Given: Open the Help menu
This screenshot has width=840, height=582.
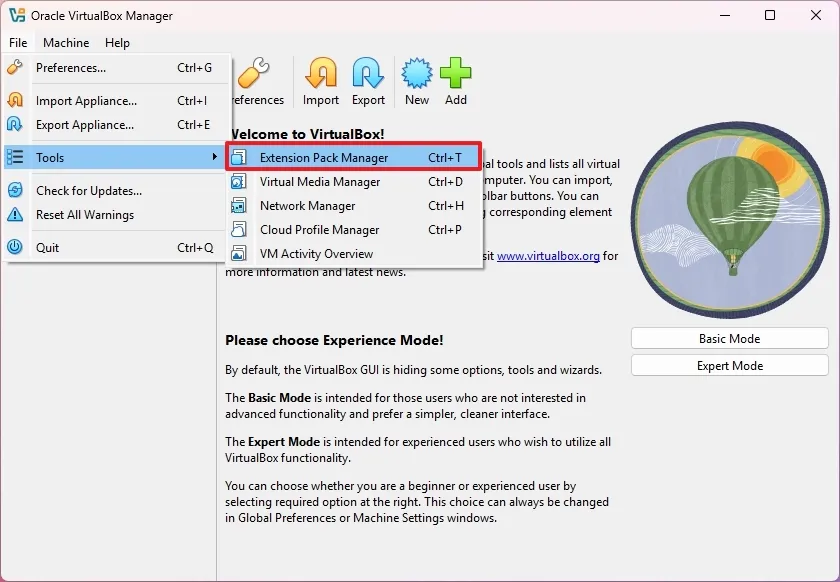Looking at the screenshot, I should coord(117,43).
